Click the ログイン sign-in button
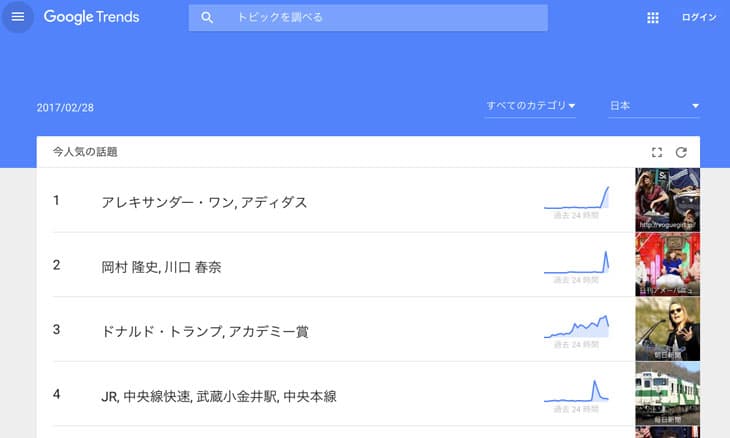The height and width of the screenshot is (438, 730). [x=699, y=18]
